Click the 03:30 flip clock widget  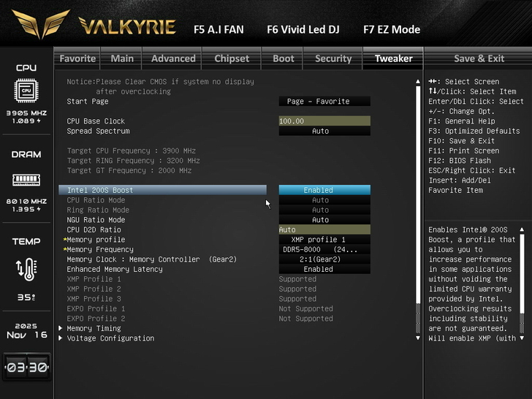coord(27,367)
